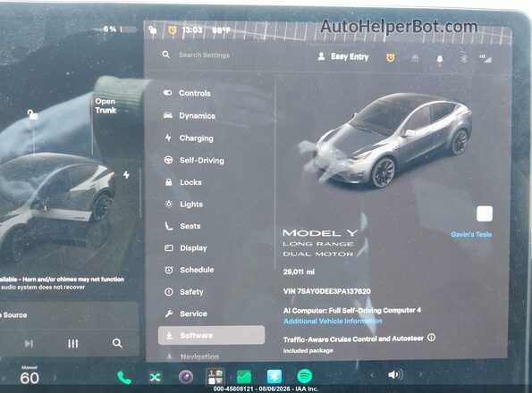Tap the charging bolt icon beside the car
Screen dimensions: 532x393
click(x=126, y=175)
